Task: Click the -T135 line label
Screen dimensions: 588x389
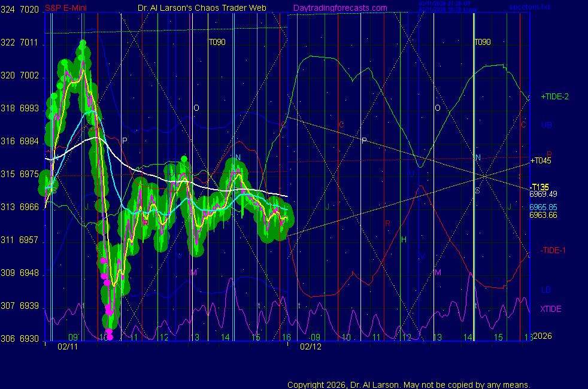Action: (539, 187)
